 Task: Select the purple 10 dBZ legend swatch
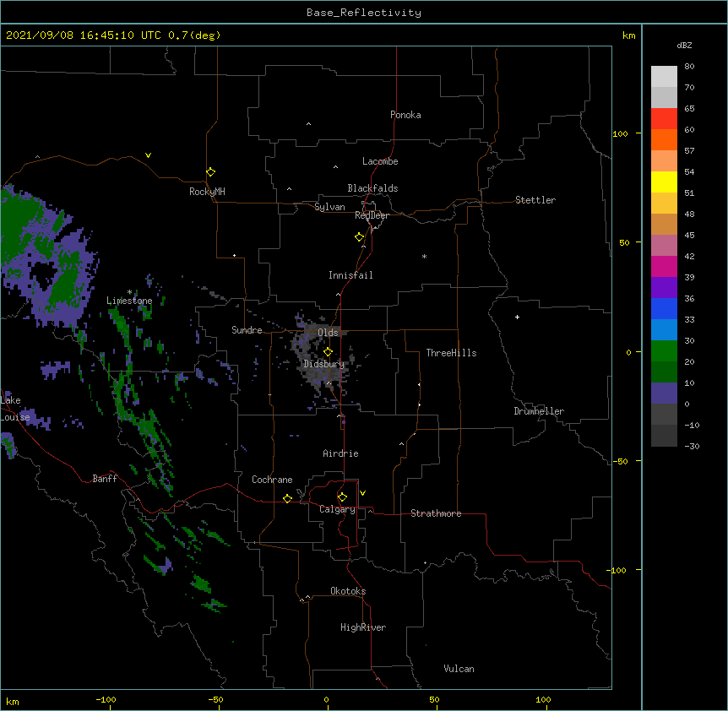664,393
